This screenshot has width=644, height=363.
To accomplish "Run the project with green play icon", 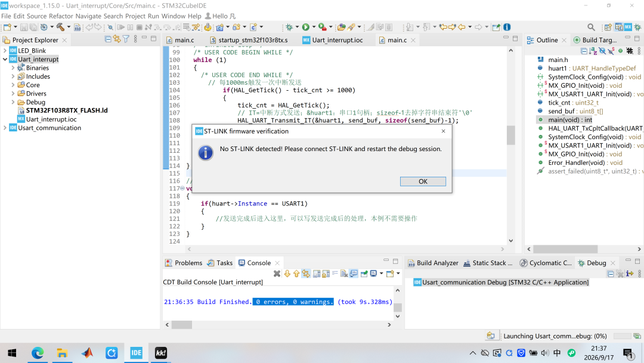I will click(305, 27).
